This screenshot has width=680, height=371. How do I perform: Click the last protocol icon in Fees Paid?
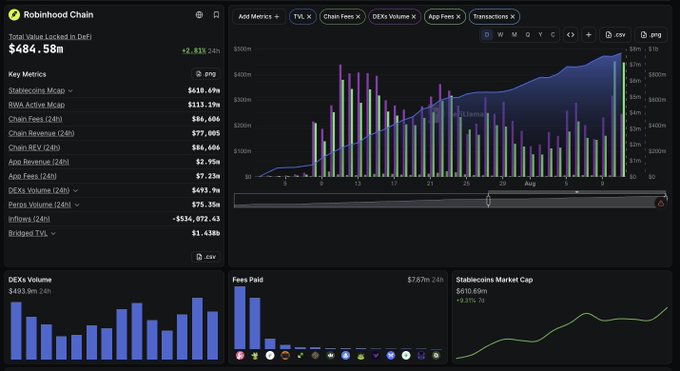click(x=436, y=355)
